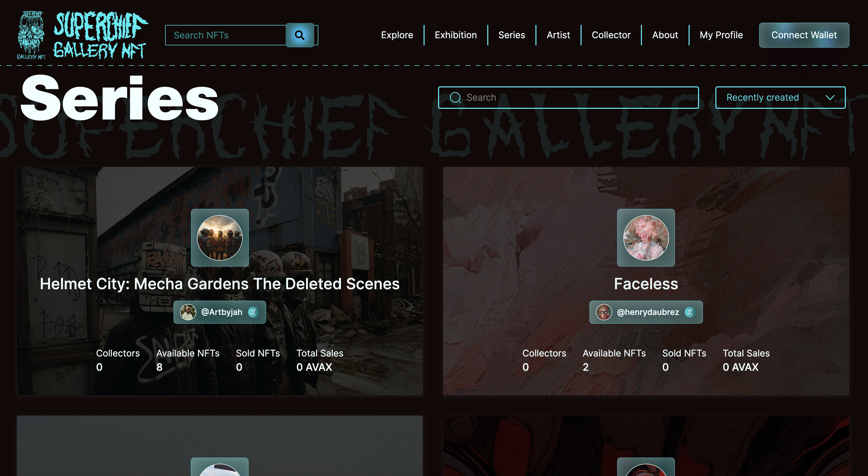Click the blue magnifier search button
868x476 pixels.
tap(299, 35)
